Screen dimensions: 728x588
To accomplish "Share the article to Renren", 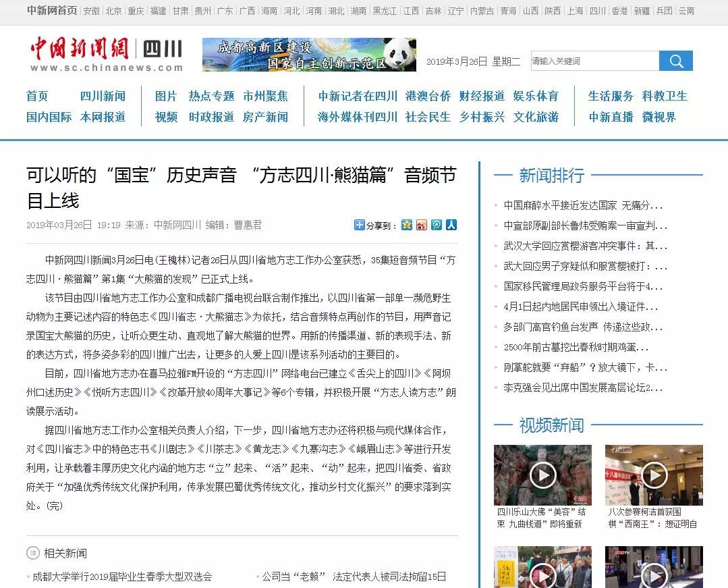I will pyautogui.click(x=451, y=225).
